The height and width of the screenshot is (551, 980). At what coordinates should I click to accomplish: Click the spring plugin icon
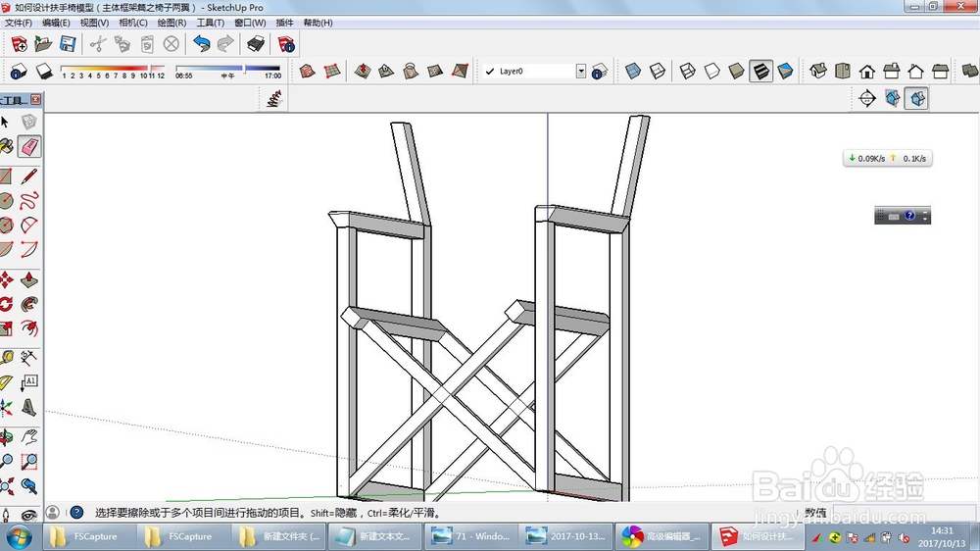tap(273, 99)
